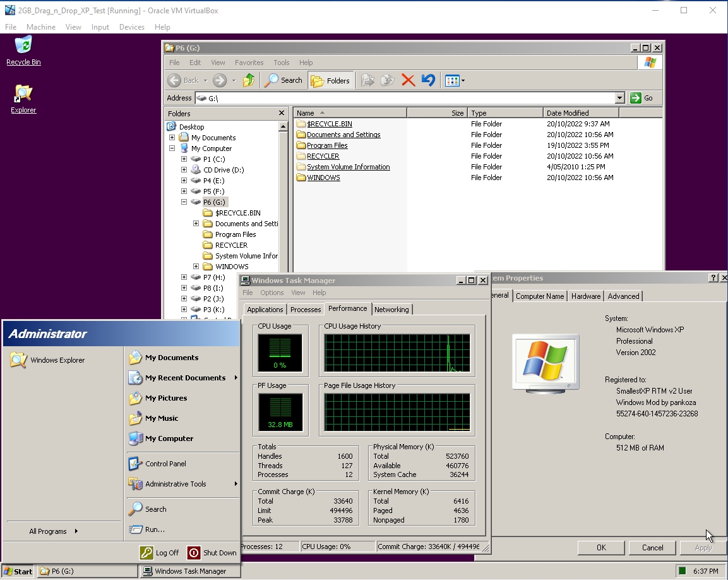The height and width of the screenshot is (580, 728).
Task: Open Search from the Explorer toolbar
Action: (283, 80)
